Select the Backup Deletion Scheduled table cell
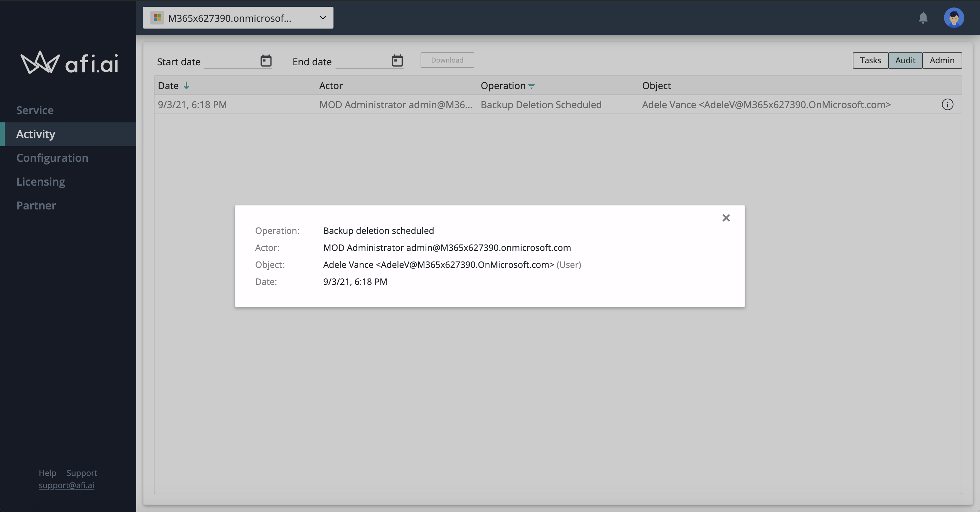Screen dimensions: 980x512 click(x=541, y=104)
